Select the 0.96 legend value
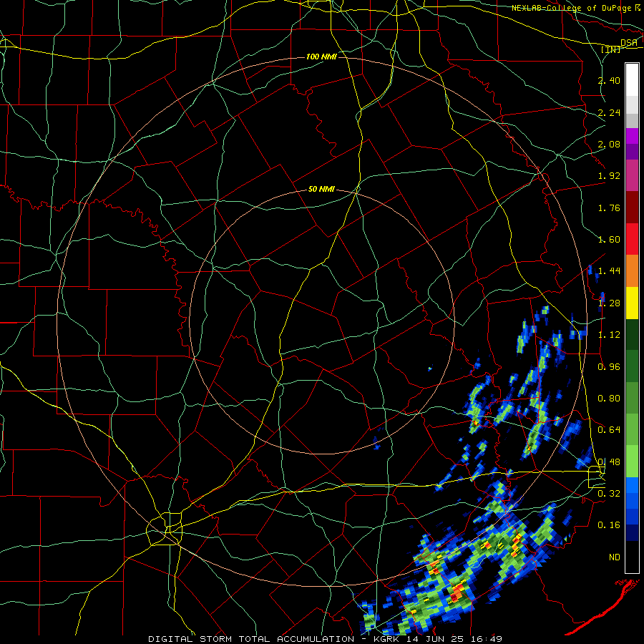The image size is (644, 644). click(609, 367)
